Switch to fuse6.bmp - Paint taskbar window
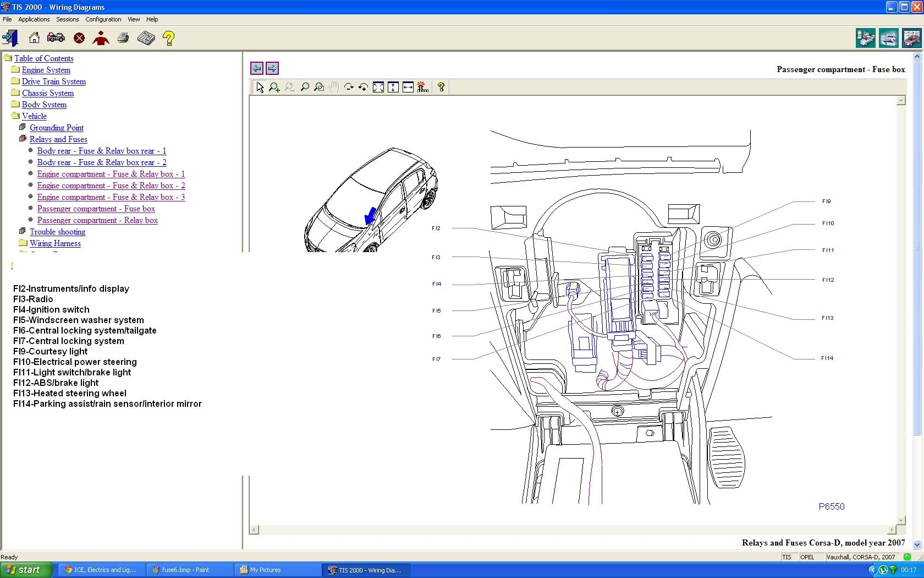Image resolution: width=924 pixels, height=578 pixels. pos(190,570)
